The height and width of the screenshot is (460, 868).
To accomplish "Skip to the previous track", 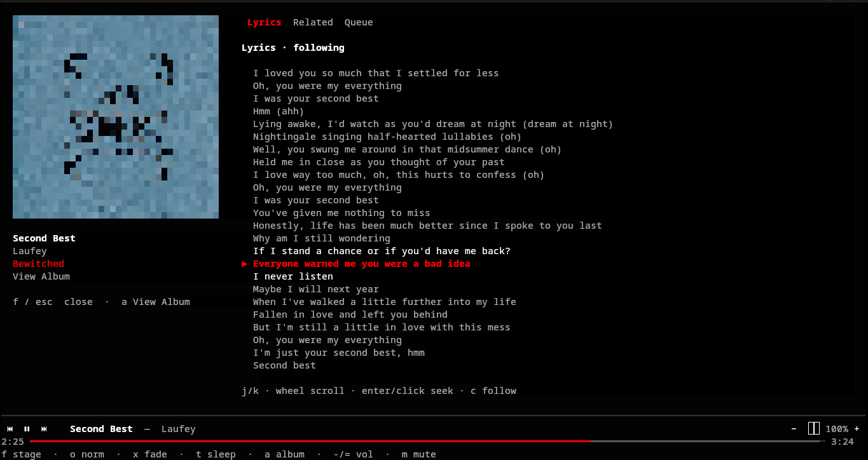I will click(x=10, y=429).
